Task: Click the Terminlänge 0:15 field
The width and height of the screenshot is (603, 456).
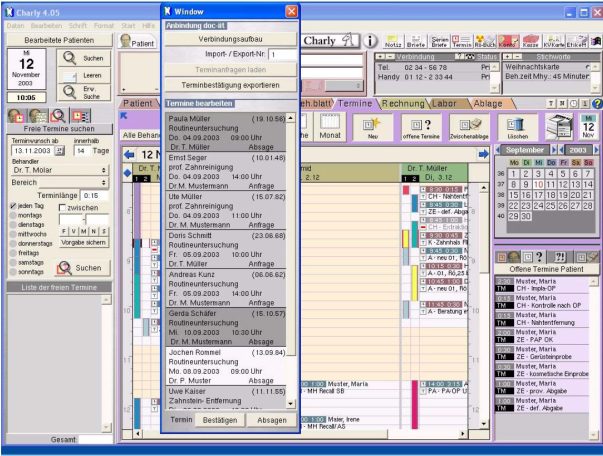Action: coord(95,196)
